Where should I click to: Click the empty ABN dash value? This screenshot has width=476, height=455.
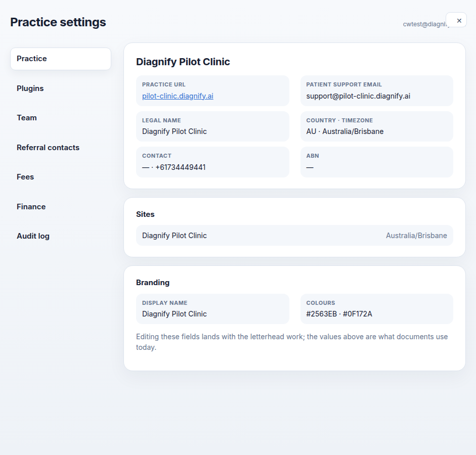310,167
